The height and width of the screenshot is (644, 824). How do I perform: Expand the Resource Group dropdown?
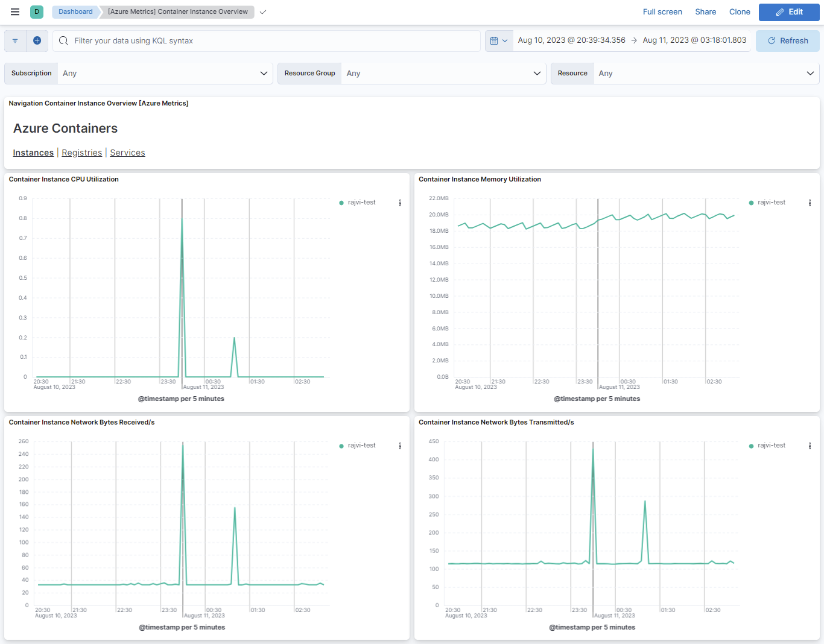coord(443,74)
